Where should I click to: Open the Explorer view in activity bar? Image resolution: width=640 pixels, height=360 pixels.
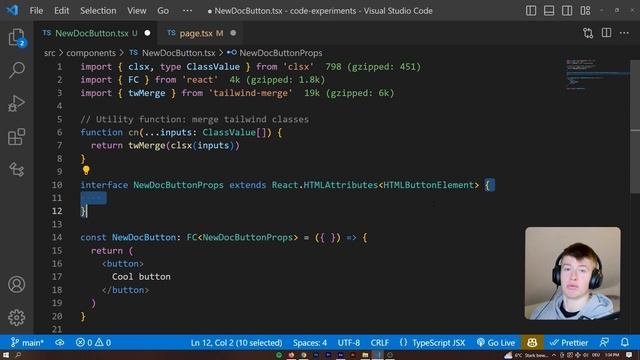[16, 38]
